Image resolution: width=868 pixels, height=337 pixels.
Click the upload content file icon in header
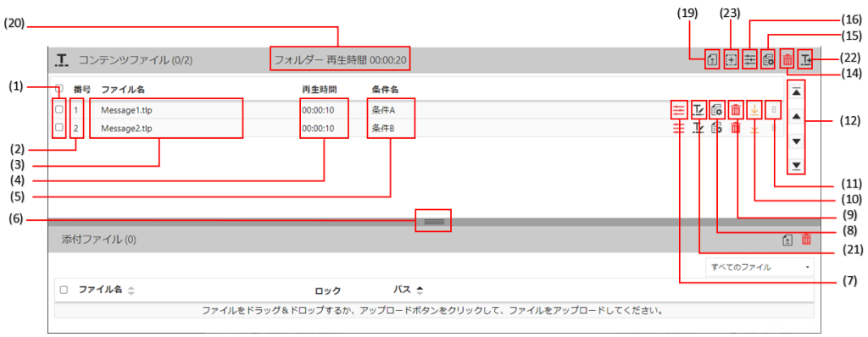coord(712,59)
